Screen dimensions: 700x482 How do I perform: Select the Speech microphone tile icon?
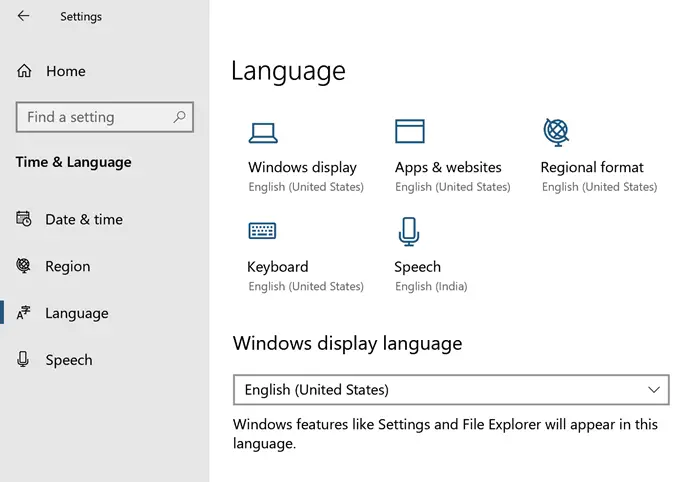[x=408, y=232]
